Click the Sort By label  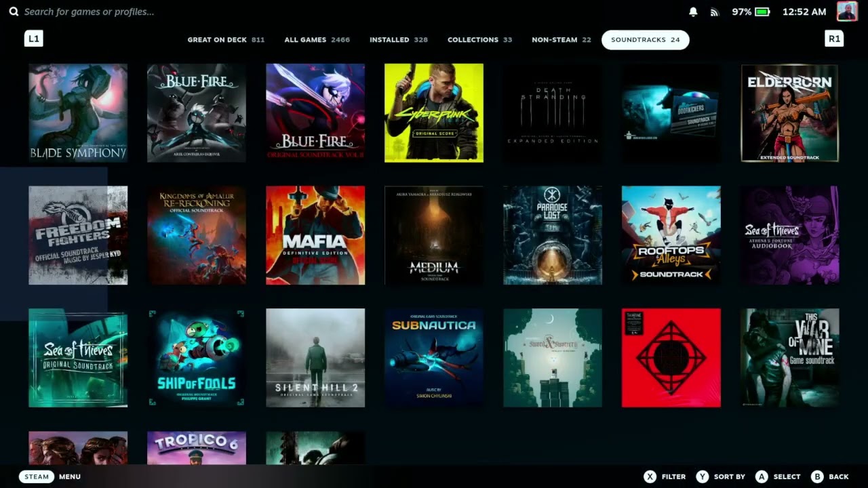[x=730, y=476]
